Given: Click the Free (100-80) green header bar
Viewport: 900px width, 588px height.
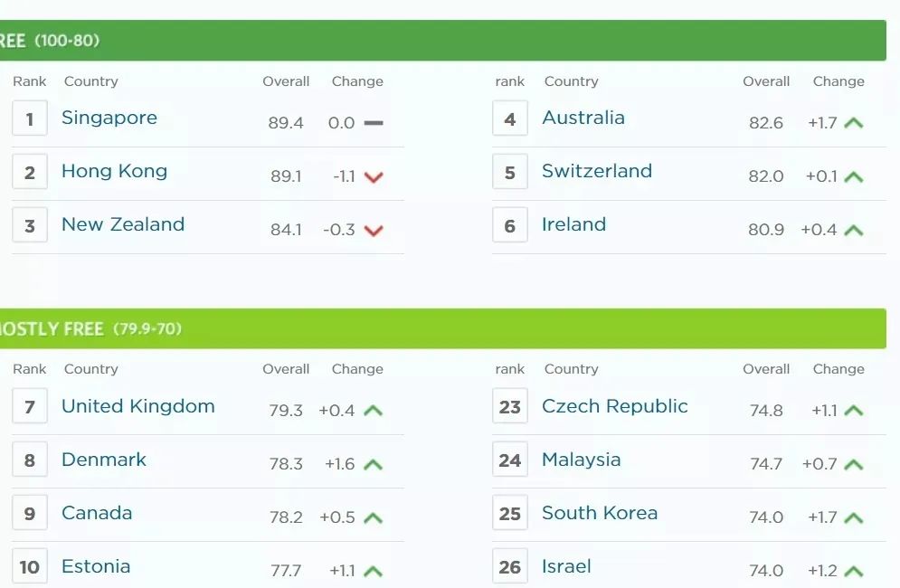Looking at the screenshot, I should (443, 40).
